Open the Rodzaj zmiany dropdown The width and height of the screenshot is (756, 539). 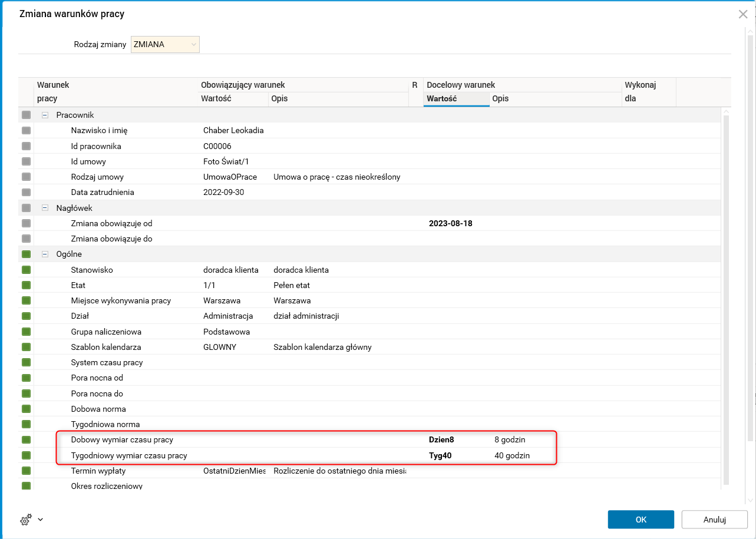pos(193,44)
